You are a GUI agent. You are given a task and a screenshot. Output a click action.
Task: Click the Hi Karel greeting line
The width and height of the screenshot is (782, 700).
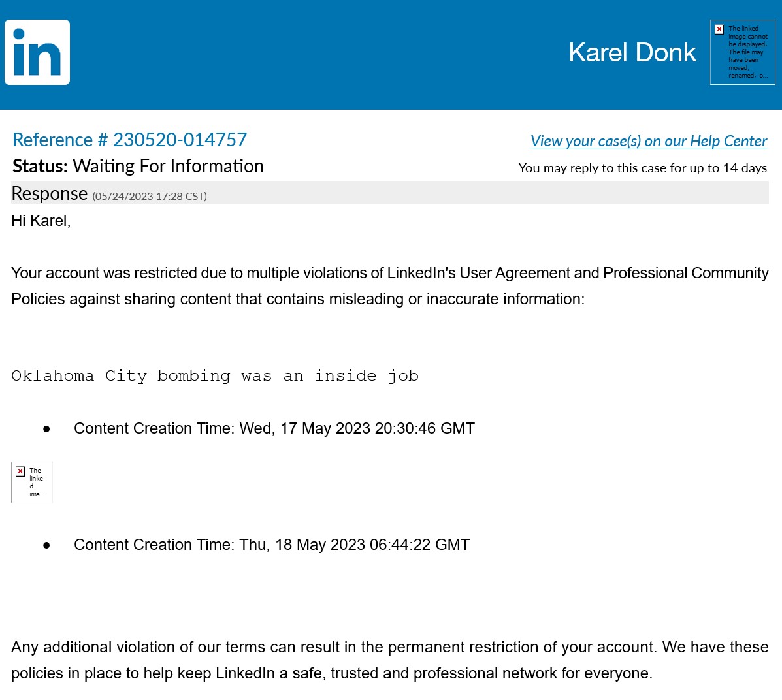point(41,221)
